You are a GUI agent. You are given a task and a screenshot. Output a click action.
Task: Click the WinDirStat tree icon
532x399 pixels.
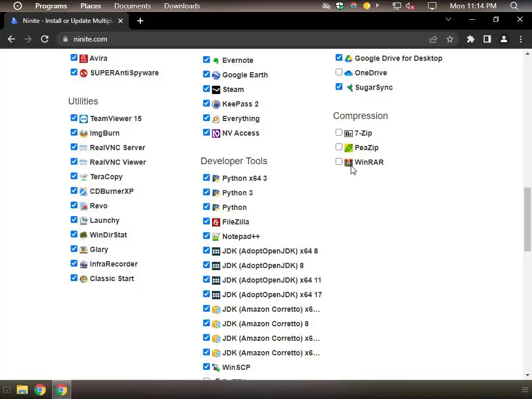click(x=84, y=235)
